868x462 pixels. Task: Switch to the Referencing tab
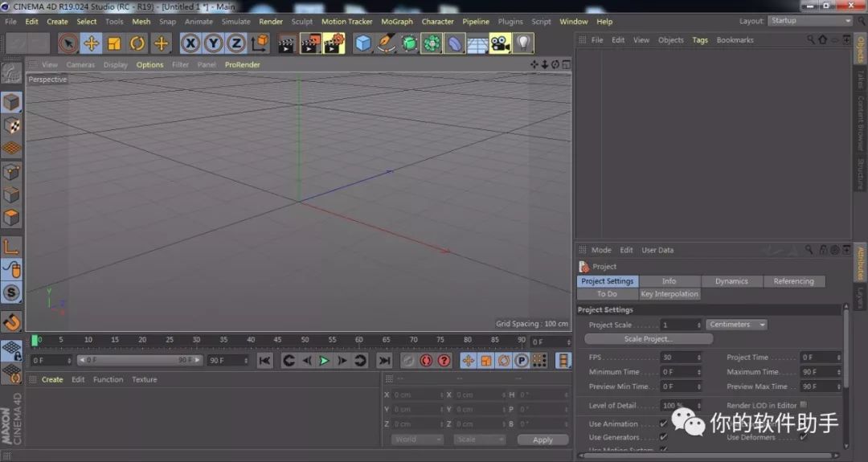pyautogui.click(x=794, y=281)
